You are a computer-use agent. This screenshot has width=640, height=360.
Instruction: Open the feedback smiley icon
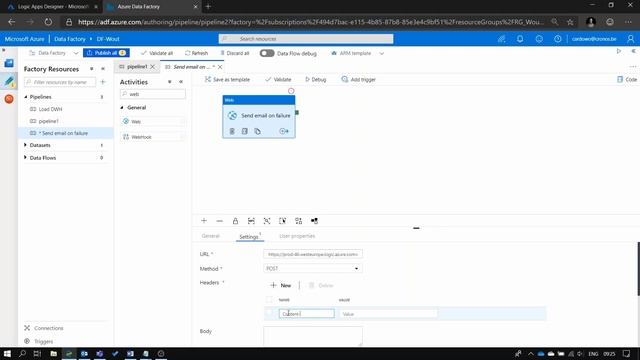pos(539,39)
